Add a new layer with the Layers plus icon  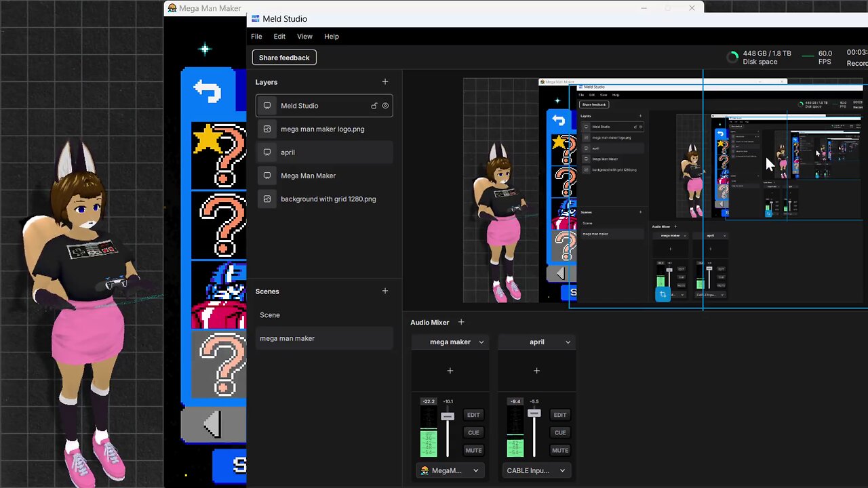pyautogui.click(x=385, y=82)
